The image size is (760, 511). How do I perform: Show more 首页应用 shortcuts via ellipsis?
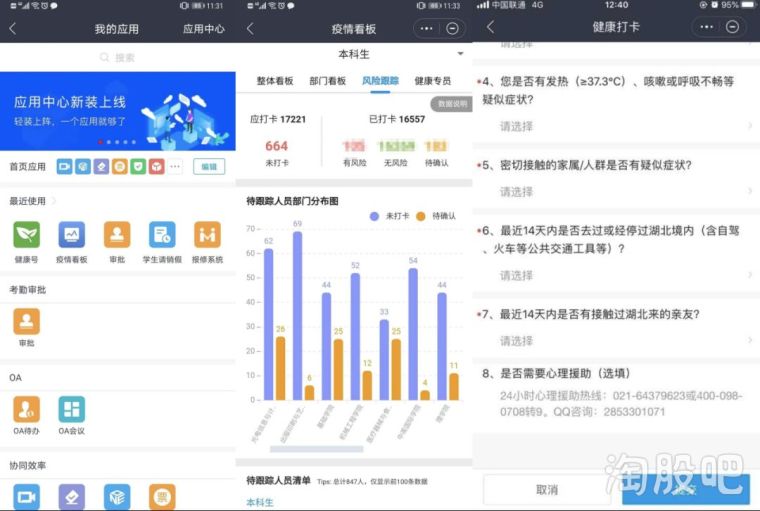(x=175, y=167)
